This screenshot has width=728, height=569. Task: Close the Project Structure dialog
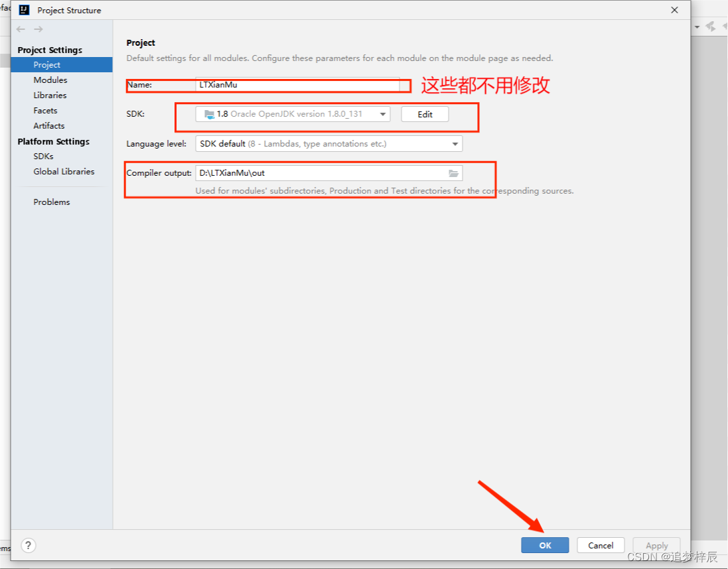click(x=675, y=10)
